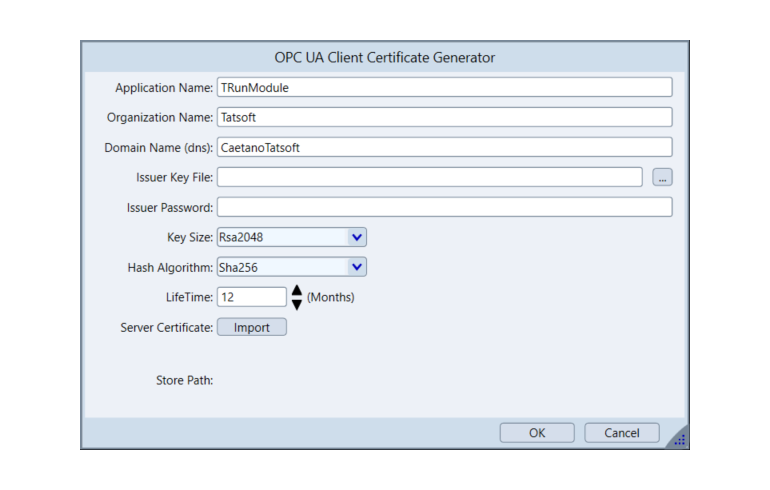Click the Store Path label
Screen dimensions: 770x490
[x=185, y=380]
